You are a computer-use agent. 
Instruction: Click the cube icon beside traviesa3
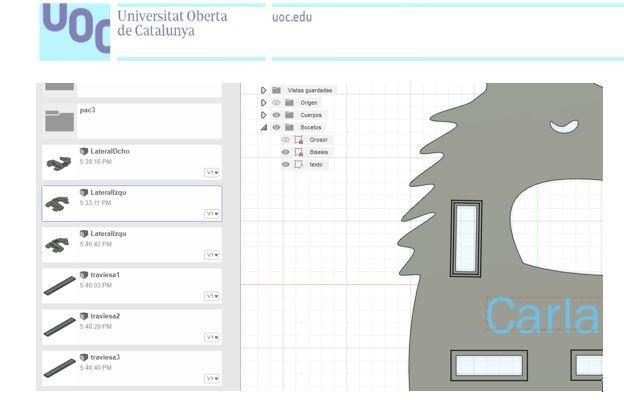pyautogui.click(x=84, y=357)
